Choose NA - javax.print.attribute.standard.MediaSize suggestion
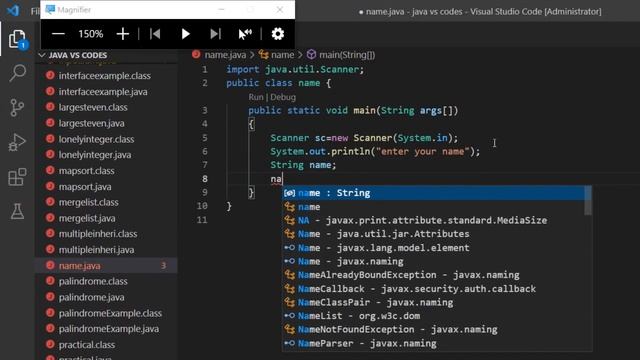This screenshot has height=360, width=640. (x=433, y=220)
